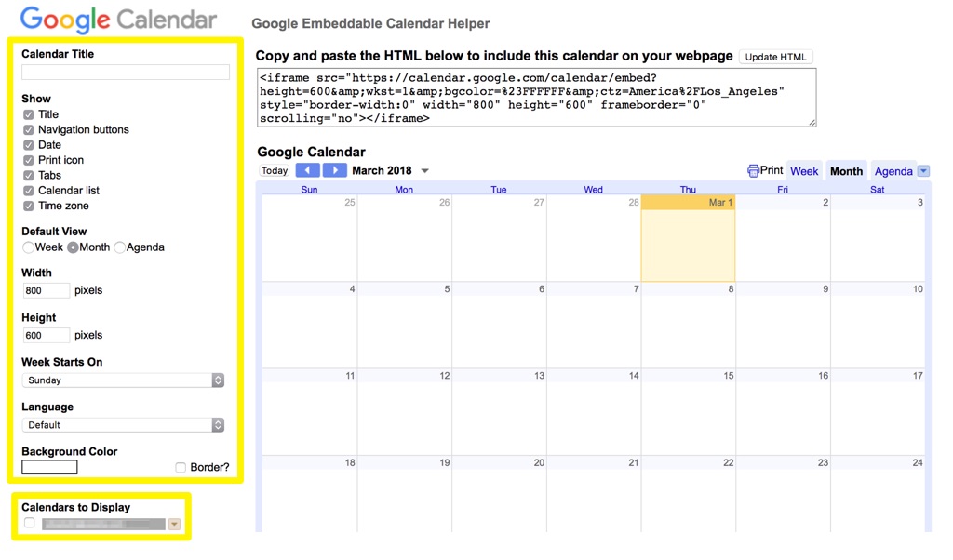Click the iframe HTML code textarea
953x560 pixels.
point(537,98)
